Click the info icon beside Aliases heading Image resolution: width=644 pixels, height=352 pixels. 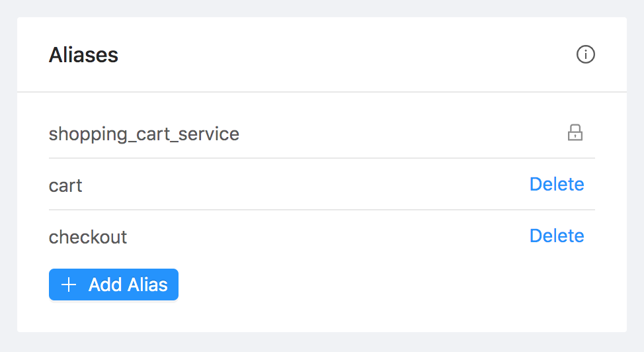click(x=586, y=54)
